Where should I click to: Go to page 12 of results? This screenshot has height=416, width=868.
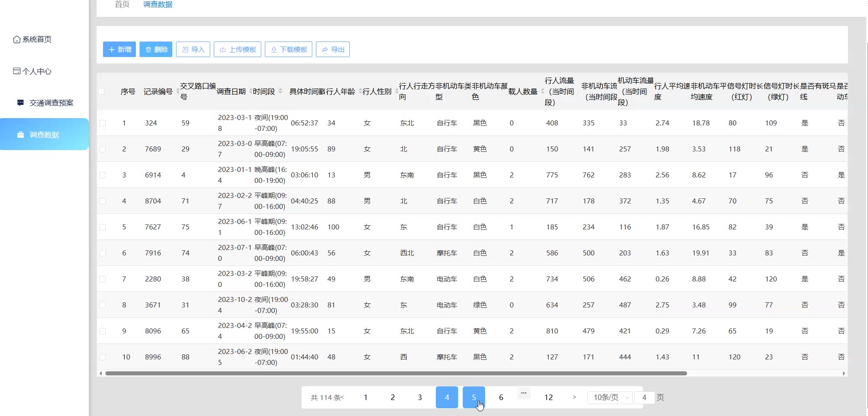tap(548, 397)
